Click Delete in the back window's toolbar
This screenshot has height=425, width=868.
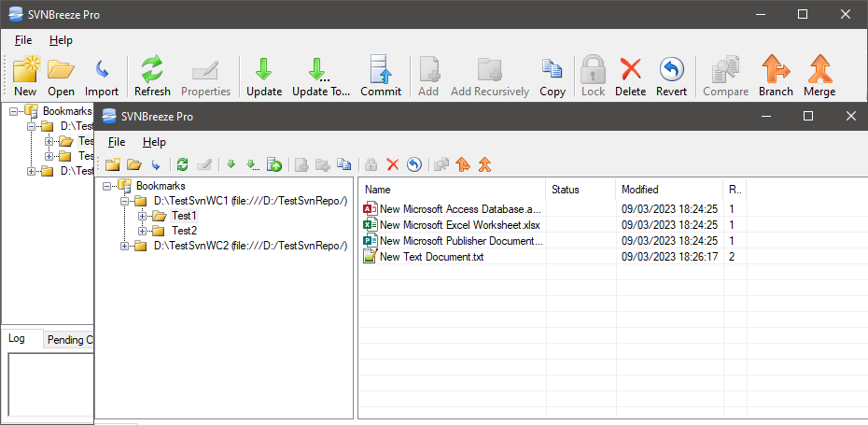pyautogui.click(x=631, y=77)
